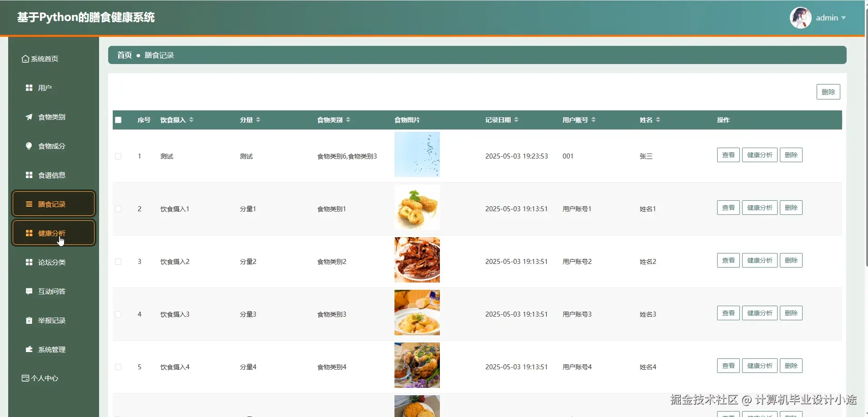
Task: Click 删除 for the 饮食摄入4 row
Action: click(791, 366)
